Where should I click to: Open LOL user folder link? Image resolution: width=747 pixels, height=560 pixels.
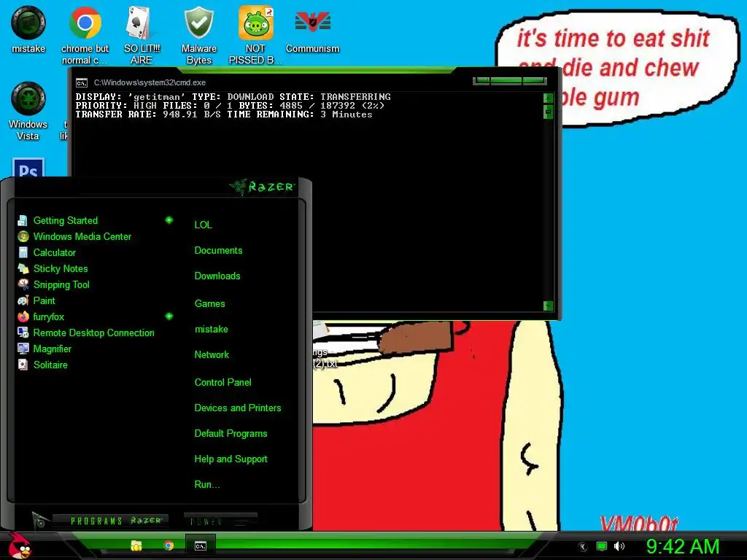(x=203, y=225)
